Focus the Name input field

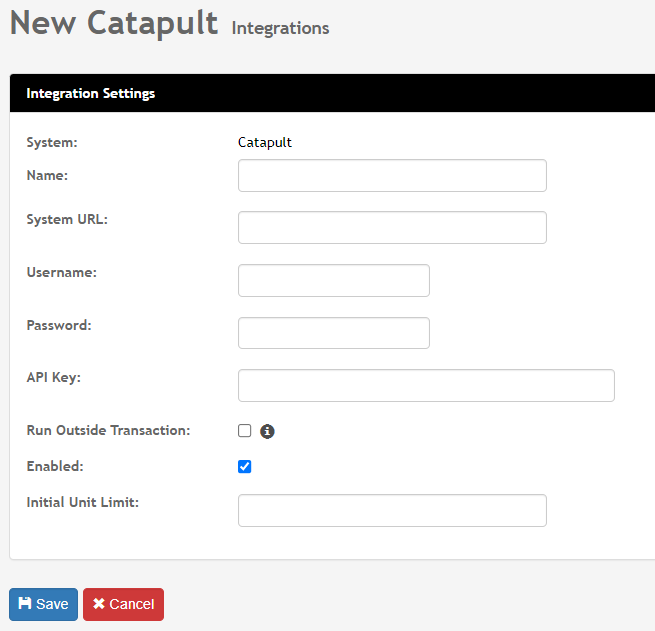[392, 175]
